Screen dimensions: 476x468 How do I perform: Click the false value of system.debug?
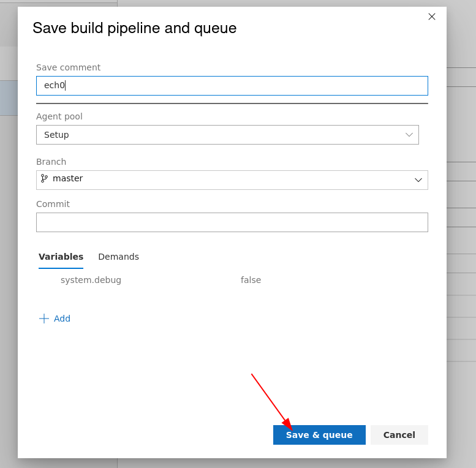pos(251,280)
